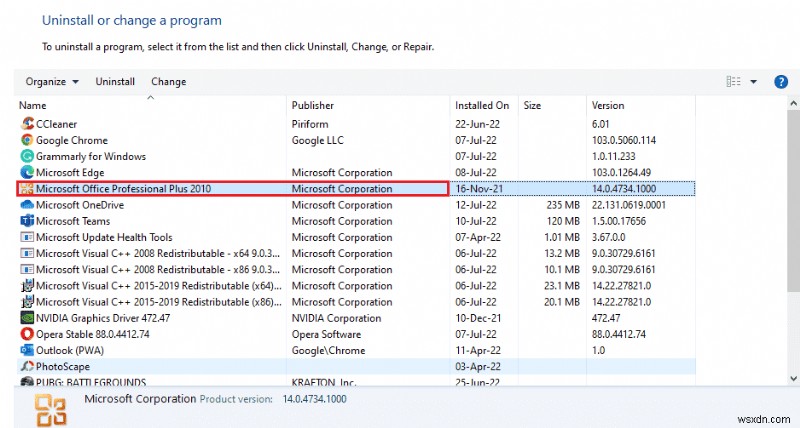Expand the view options dropdown arrow
The width and height of the screenshot is (800, 428).
click(753, 82)
